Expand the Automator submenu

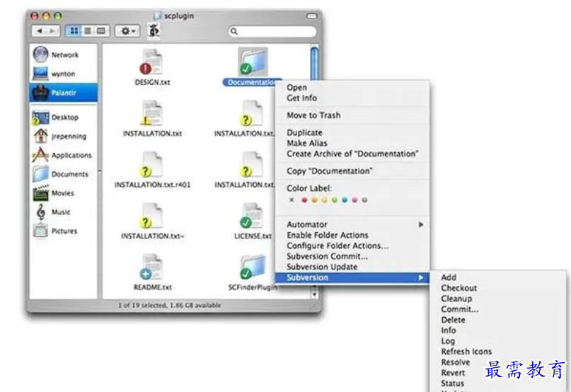point(352,224)
